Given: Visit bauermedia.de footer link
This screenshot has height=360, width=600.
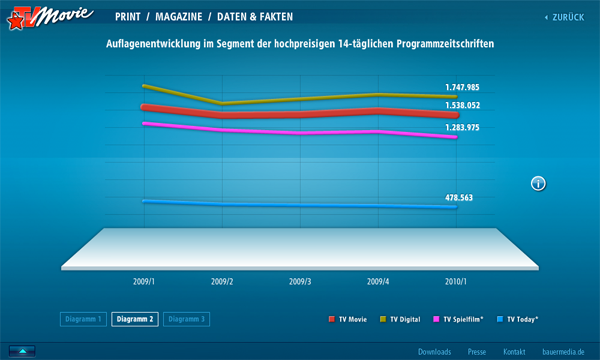Looking at the screenshot, I should coord(563,352).
